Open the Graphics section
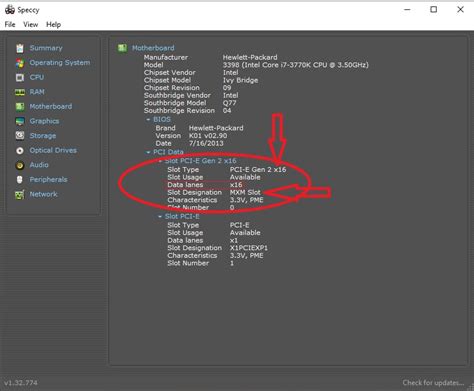The height and width of the screenshot is (391, 474). point(44,121)
